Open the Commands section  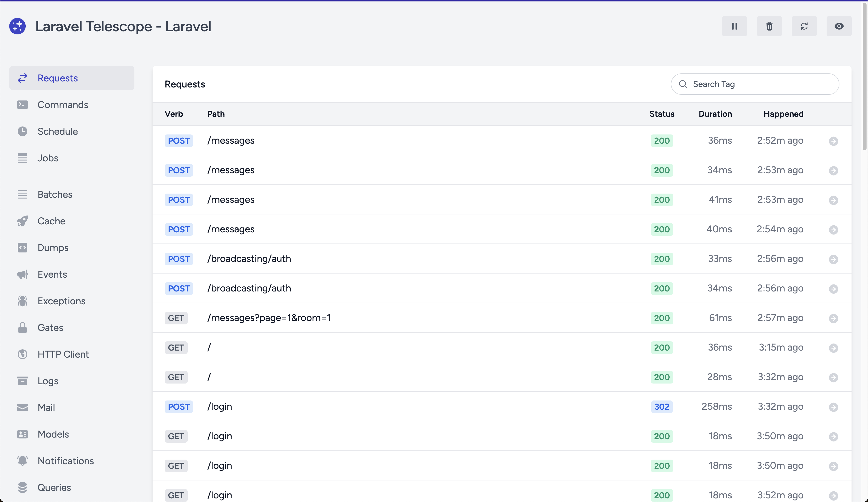point(63,105)
